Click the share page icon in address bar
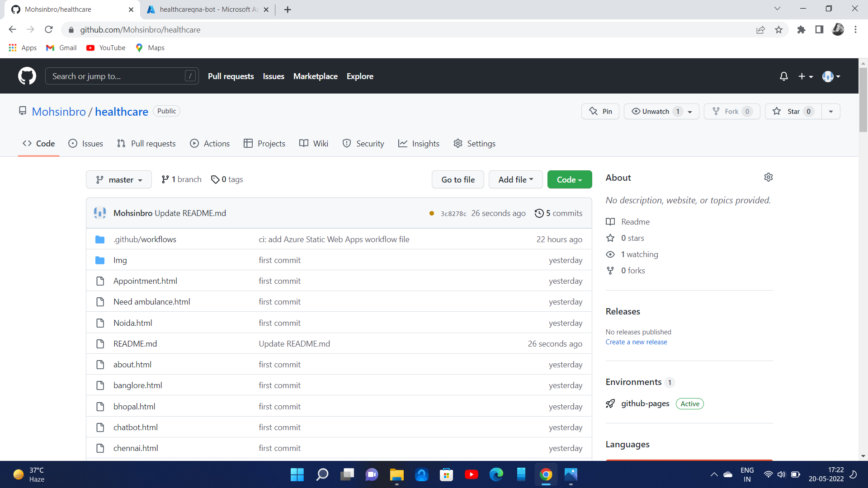Image resolution: width=868 pixels, height=488 pixels. click(760, 30)
